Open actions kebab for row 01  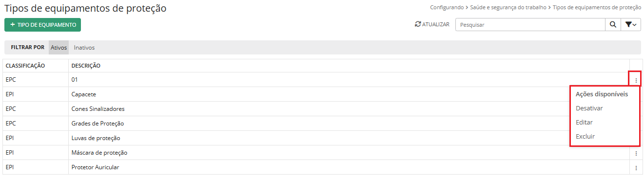[636, 80]
